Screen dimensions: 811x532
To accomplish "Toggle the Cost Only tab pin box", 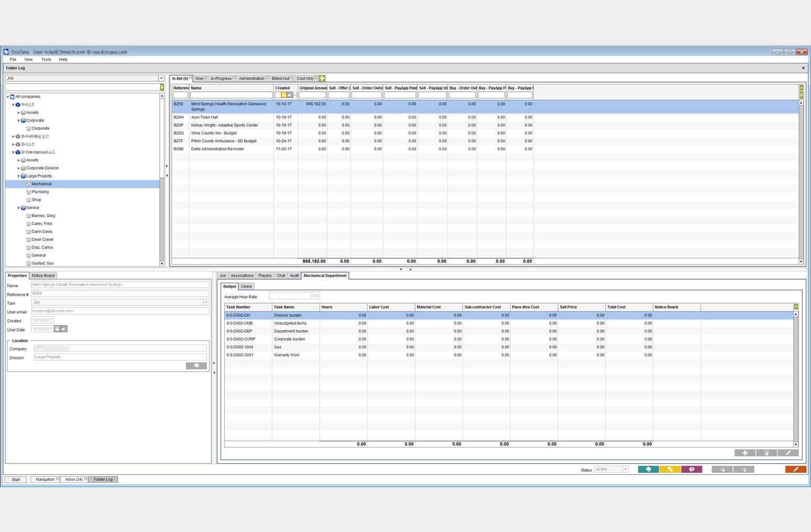I will 316,77.
